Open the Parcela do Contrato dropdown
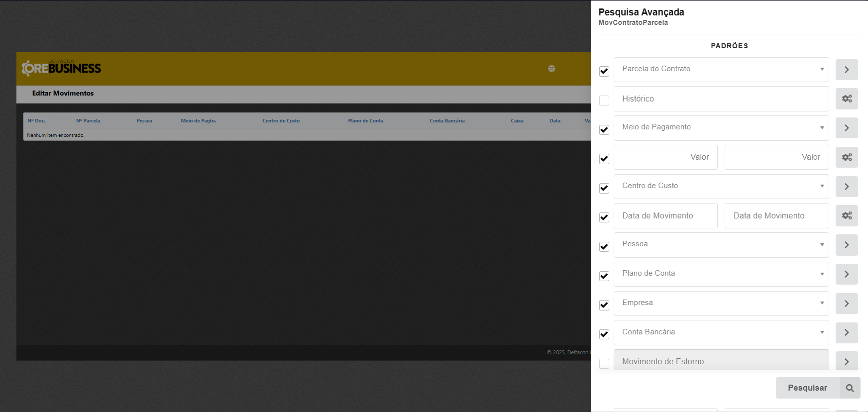This screenshot has height=412, width=868. [721, 69]
